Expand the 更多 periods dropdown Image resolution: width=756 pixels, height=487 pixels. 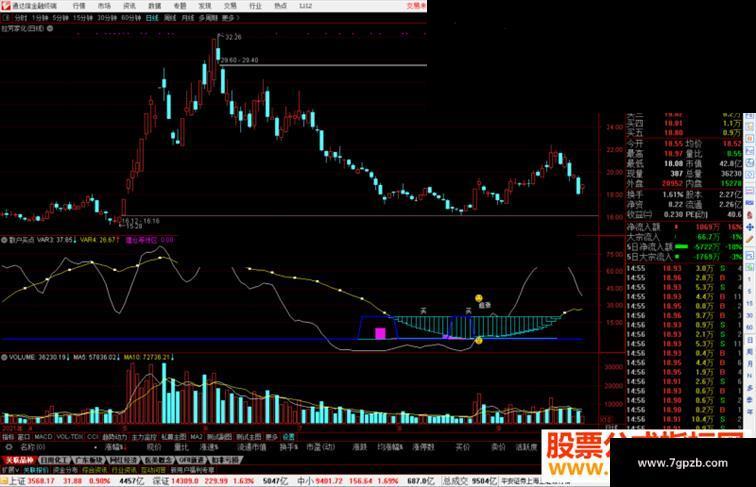pyautogui.click(x=230, y=18)
